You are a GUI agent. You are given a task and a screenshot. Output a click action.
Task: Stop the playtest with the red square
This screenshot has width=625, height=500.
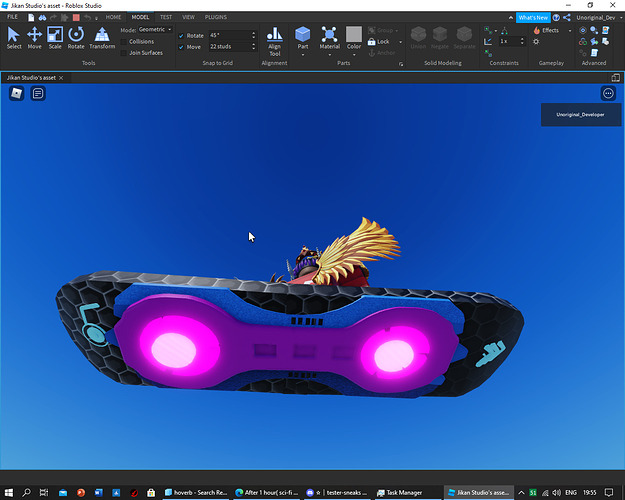(76, 17)
